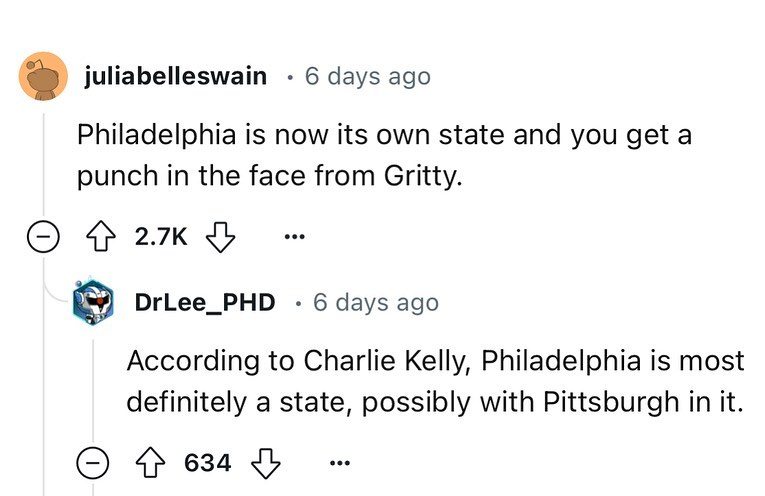
Task: Click juliabelleswain's "6 days ago" timestamp
Action: 367,76
